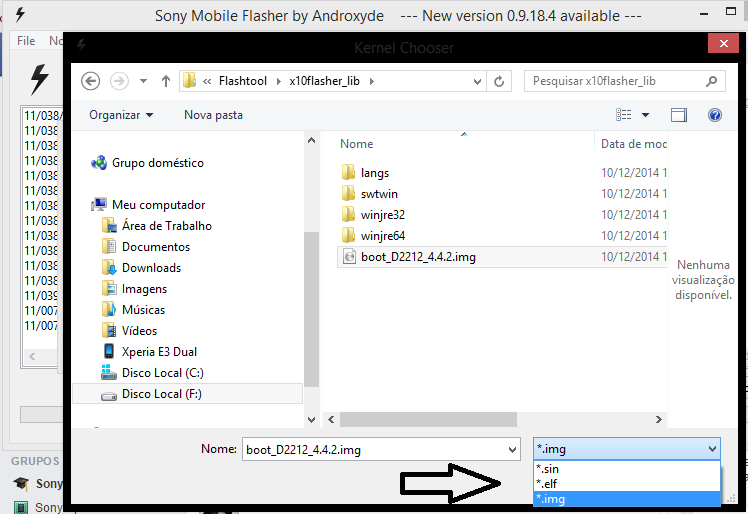Click the x10flasher_lib breadcrumb segment
This screenshot has width=748, height=514.
pos(324,81)
